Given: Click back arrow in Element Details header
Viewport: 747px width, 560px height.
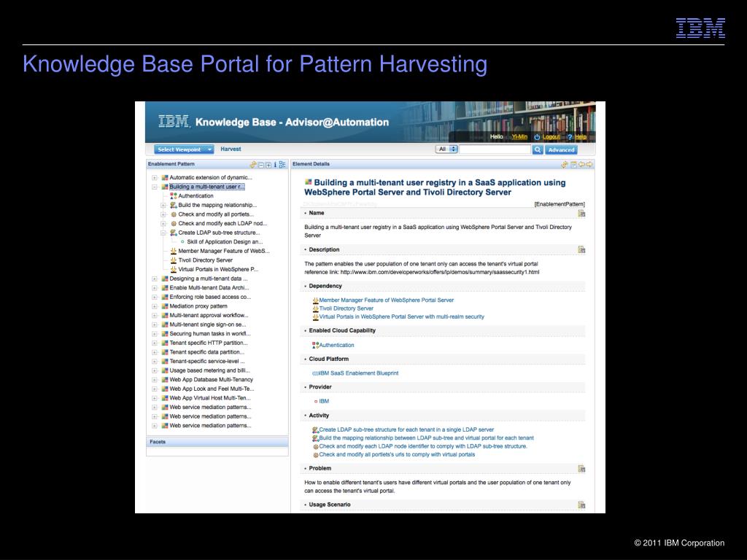Looking at the screenshot, I should tap(581, 165).
